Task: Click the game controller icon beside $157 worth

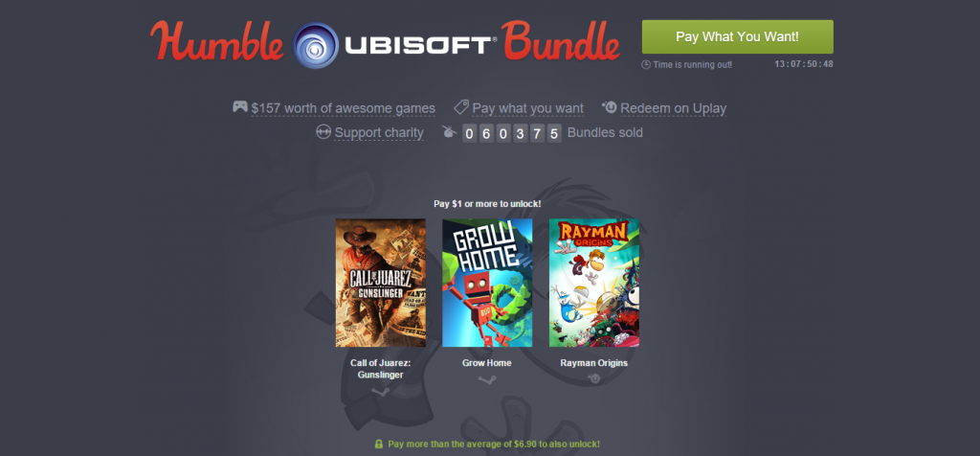Action: click(x=240, y=106)
